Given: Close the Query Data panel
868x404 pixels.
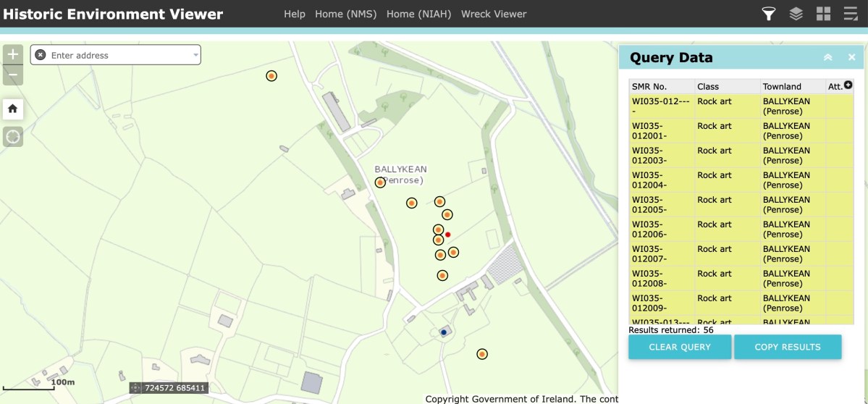Looking at the screenshot, I should click(x=852, y=58).
